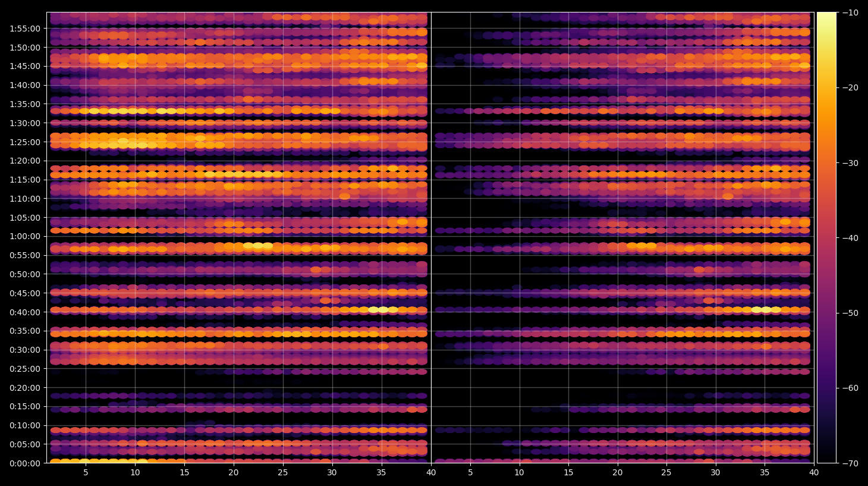Click x-axis tick 15 under the right heatmap

(568, 473)
